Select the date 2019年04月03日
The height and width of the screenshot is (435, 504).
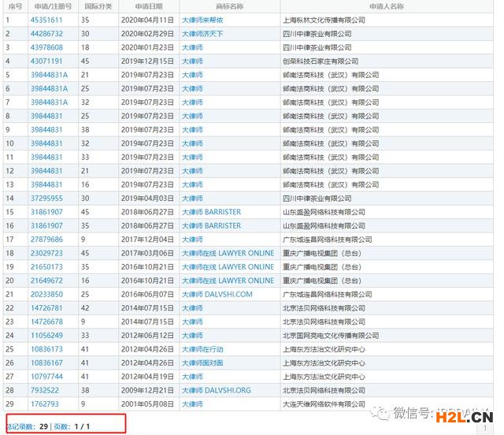[147, 199]
